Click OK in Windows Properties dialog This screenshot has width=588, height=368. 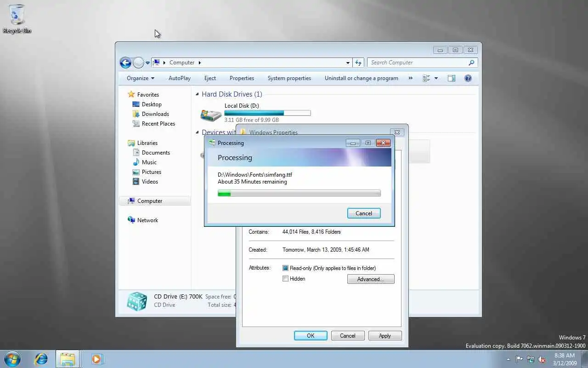click(311, 336)
